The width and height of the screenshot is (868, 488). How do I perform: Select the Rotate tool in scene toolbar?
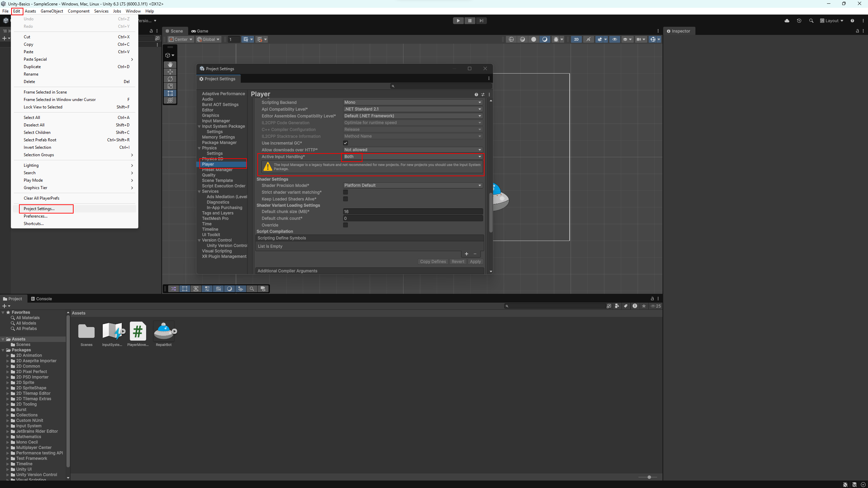170,79
